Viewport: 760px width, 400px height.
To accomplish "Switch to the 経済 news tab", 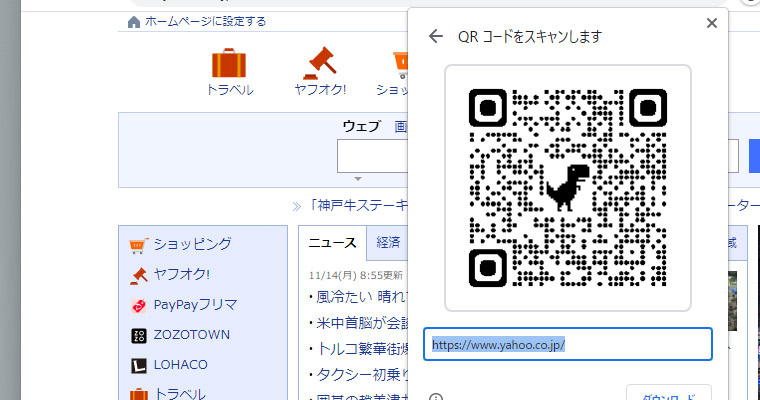I will [x=388, y=242].
